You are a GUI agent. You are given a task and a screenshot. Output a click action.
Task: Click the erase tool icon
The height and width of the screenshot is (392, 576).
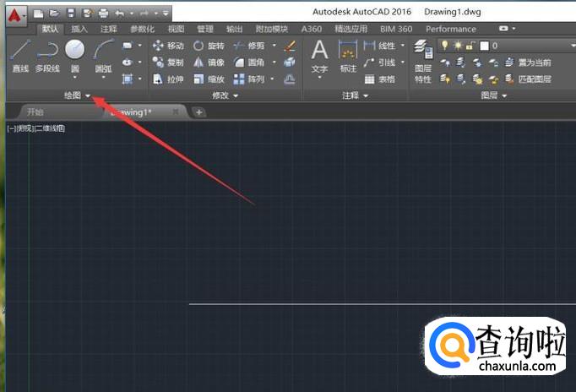coord(290,46)
